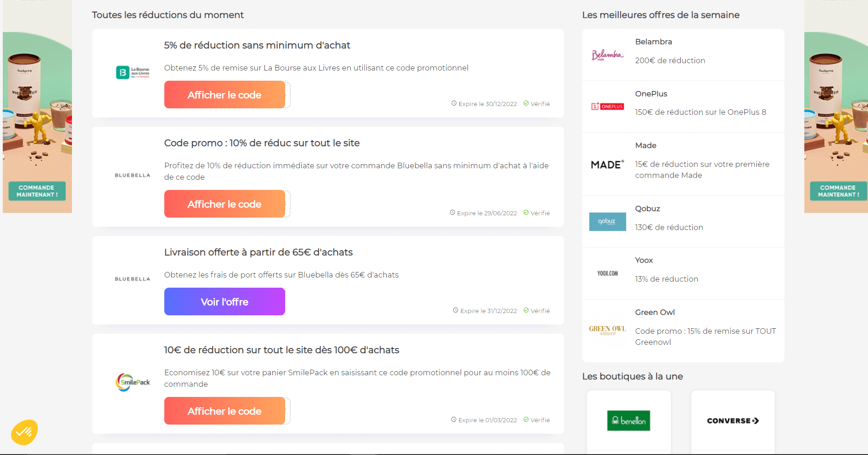Select the La Bourse aux Livres logo
Image resolution: width=868 pixels, height=455 pixels.
(132, 72)
